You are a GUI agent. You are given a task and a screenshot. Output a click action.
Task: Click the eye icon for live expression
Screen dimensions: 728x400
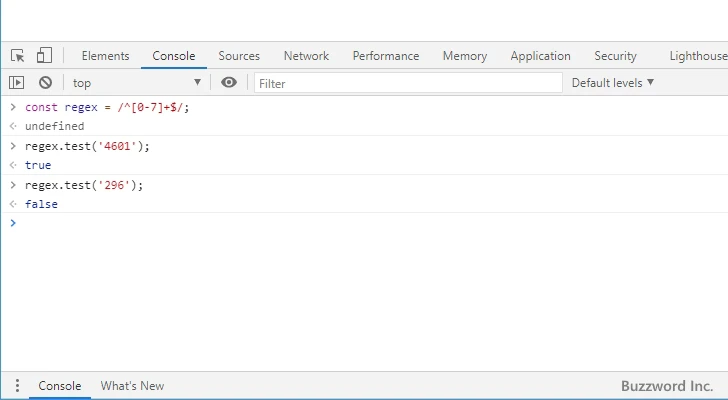[x=229, y=83]
